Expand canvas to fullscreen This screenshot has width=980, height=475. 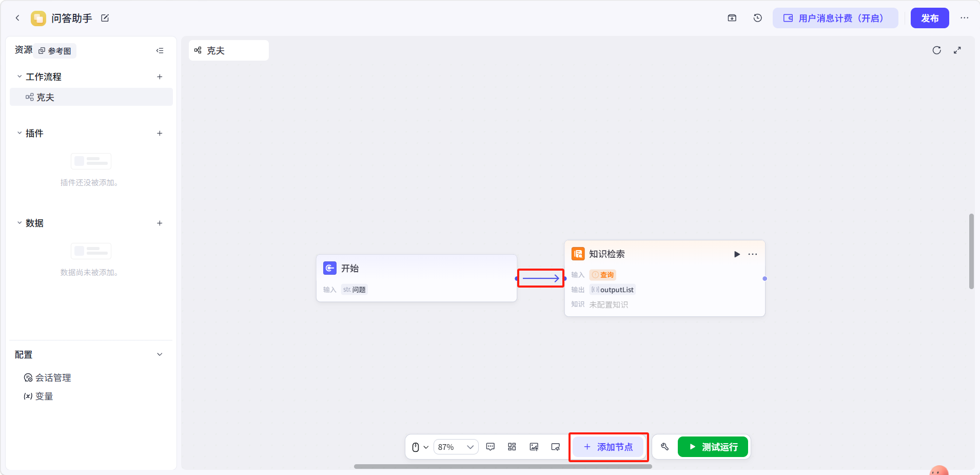[x=957, y=50]
